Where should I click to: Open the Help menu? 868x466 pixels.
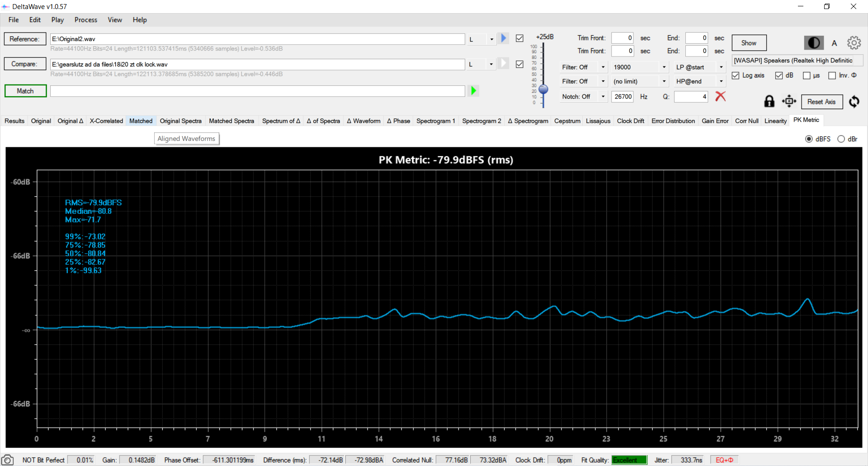140,20
